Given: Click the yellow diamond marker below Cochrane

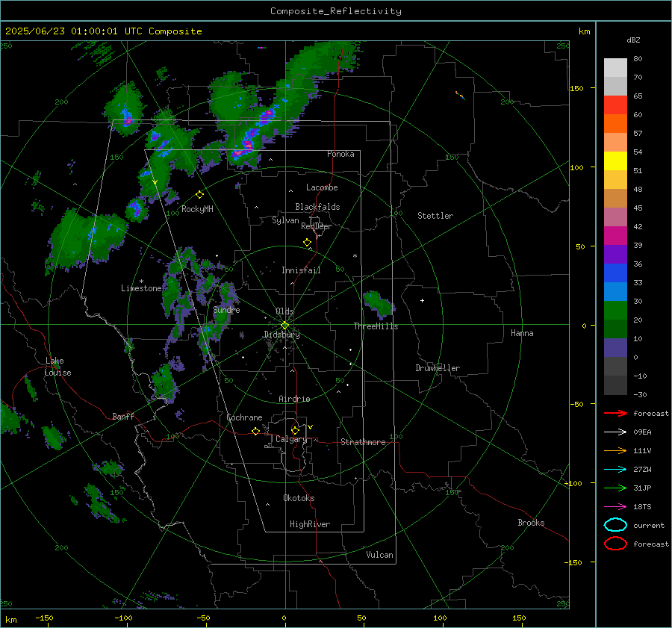Looking at the screenshot, I should (x=256, y=432).
